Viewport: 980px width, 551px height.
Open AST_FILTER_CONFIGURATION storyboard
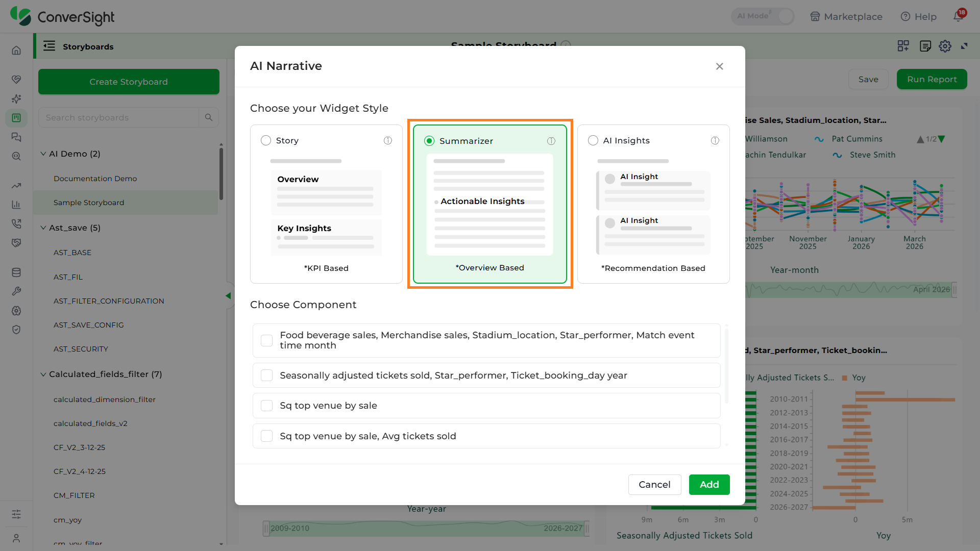click(109, 301)
